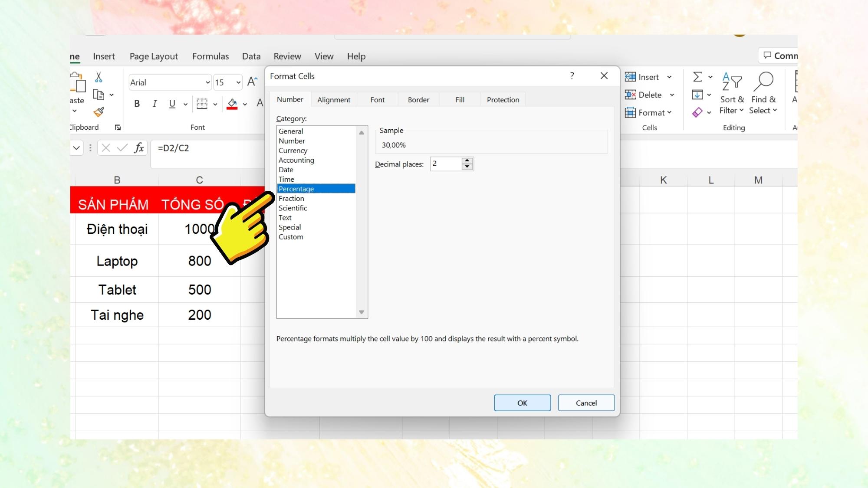Increase decimal places using up stepper

pos(468,161)
